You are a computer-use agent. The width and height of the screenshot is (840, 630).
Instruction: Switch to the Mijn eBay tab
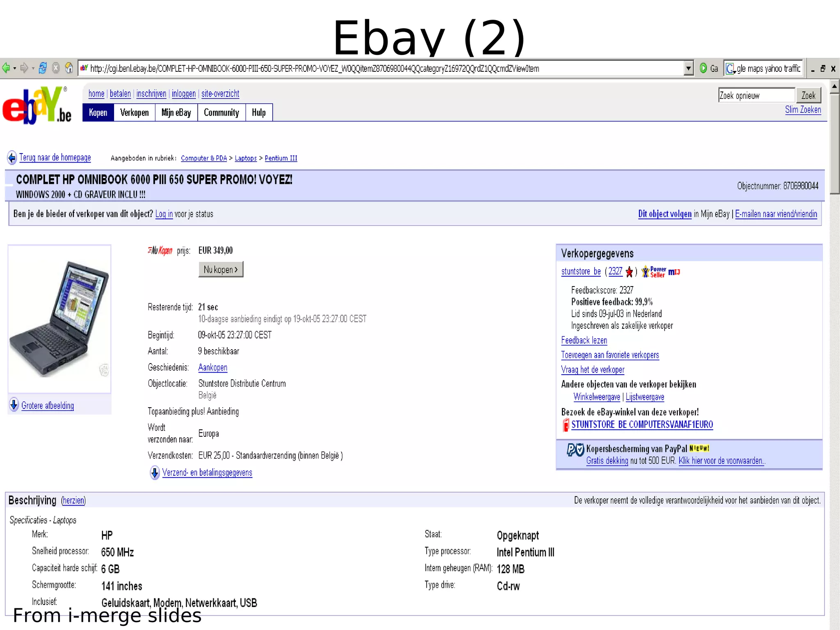176,112
